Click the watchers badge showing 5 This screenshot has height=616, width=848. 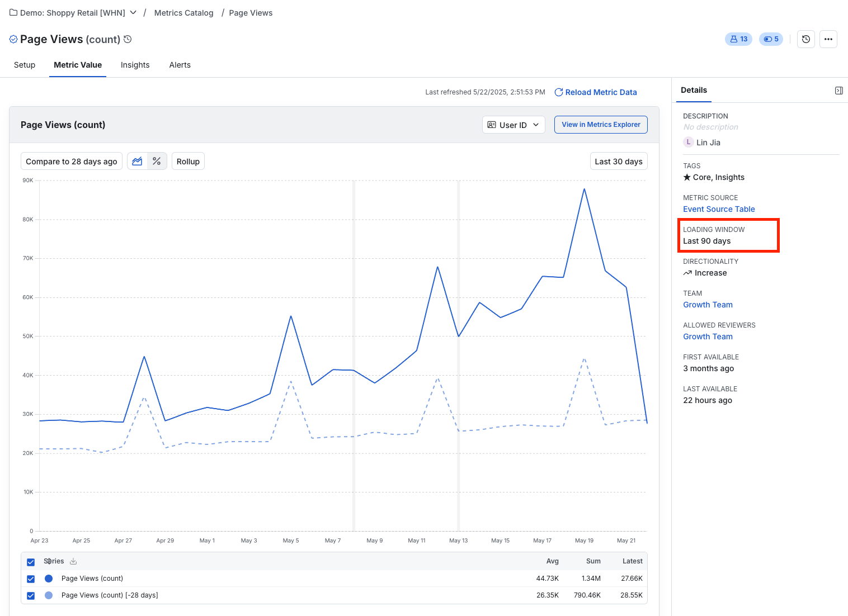pos(771,39)
